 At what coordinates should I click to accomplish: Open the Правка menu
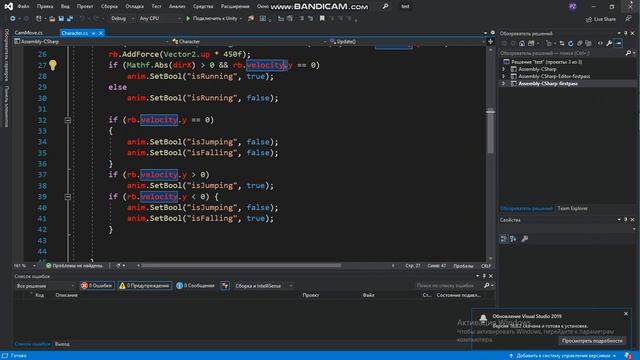coord(45,7)
